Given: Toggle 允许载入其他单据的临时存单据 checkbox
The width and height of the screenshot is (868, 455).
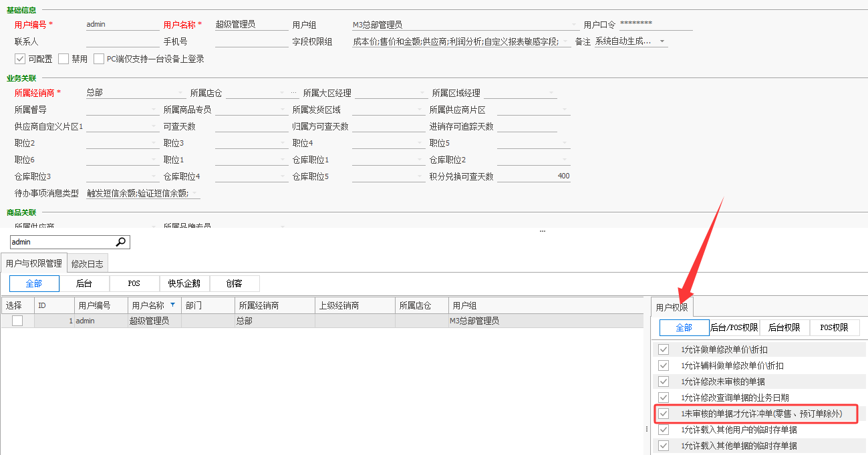Looking at the screenshot, I should coord(664,446).
